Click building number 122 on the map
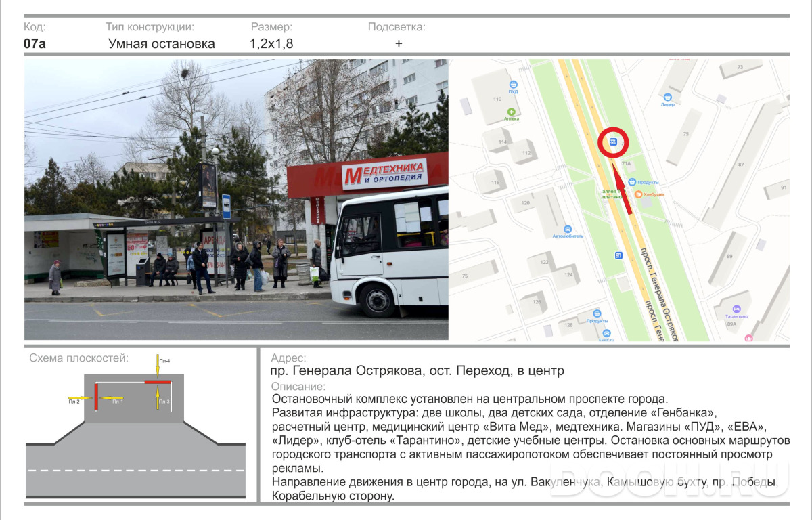The height and width of the screenshot is (520, 812). (544, 262)
